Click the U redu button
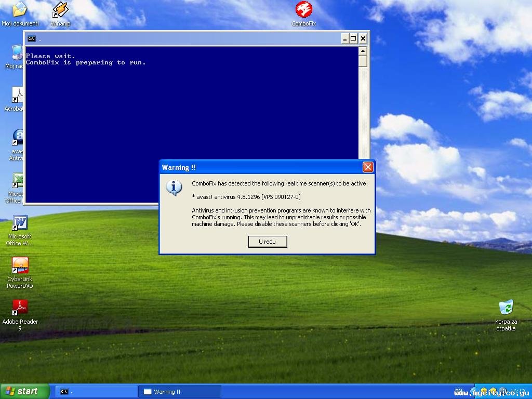This screenshot has width=532, height=399. point(268,242)
